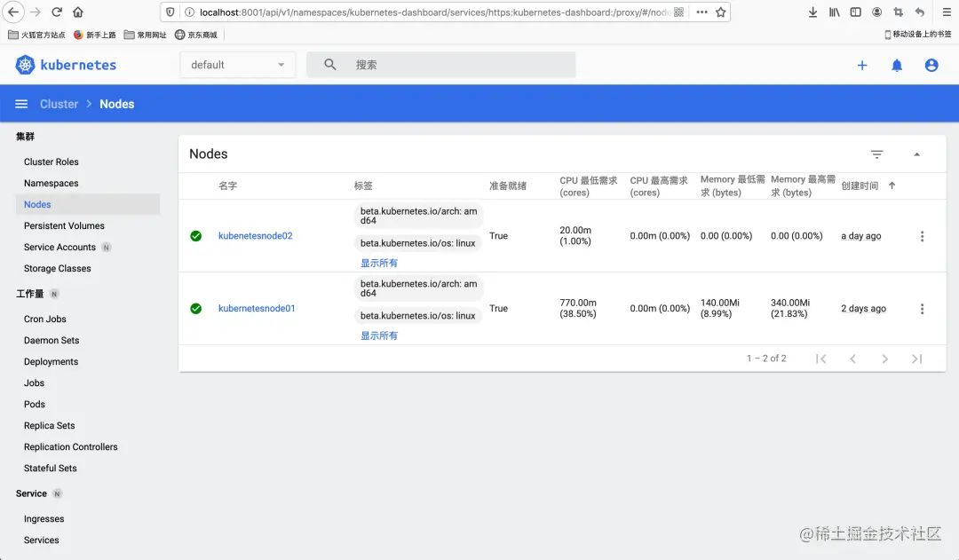Viewport: 959px width, 560px height.
Task: Open Daemon Sets in the sidebar
Action: (52, 341)
